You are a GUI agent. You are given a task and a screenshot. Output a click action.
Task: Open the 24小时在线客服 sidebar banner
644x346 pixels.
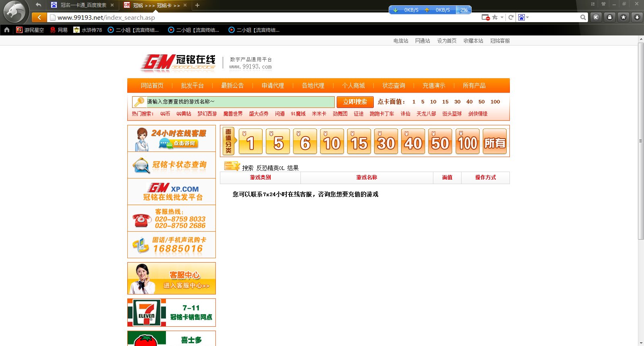(x=172, y=138)
